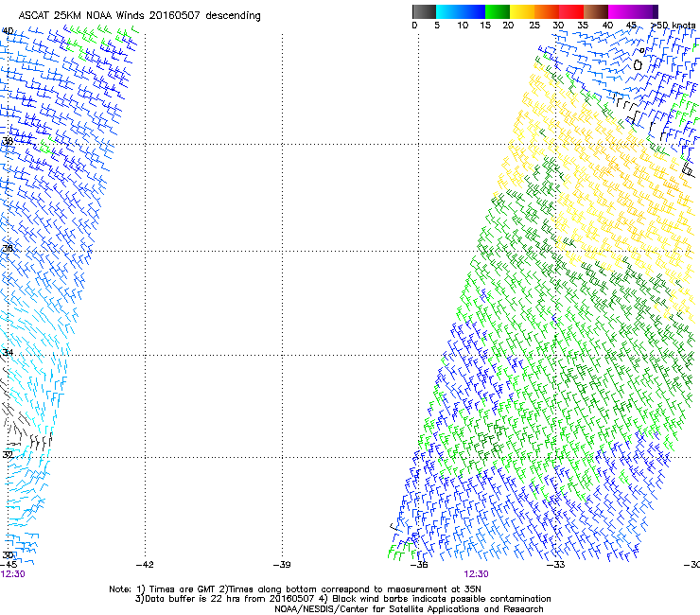Screen dimensions: 700x615
Task: Click the 'NOAA/NESDIS/Center for Satellite Applications and Research' credit
Action: (x=409, y=608)
